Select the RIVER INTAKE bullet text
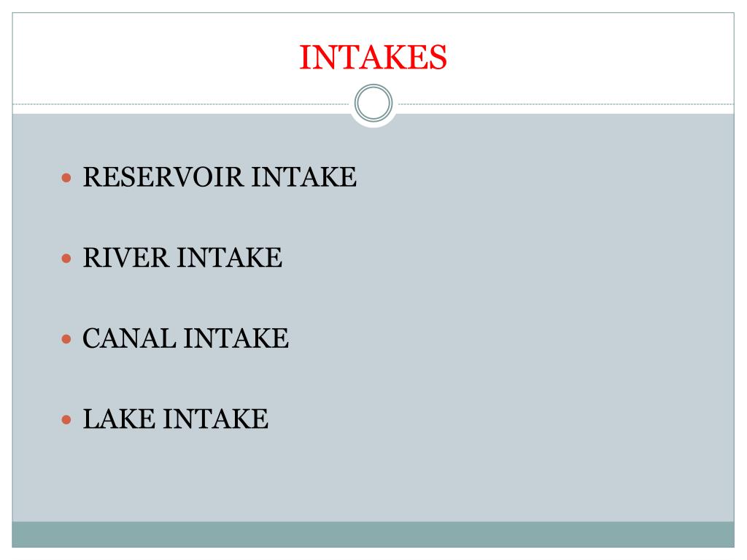747x560 pixels. [182, 257]
